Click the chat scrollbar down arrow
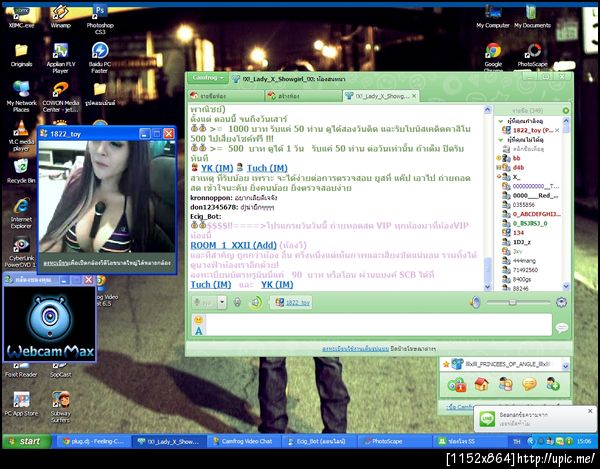This screenshot has height=469, width=600. pos(487,287)
